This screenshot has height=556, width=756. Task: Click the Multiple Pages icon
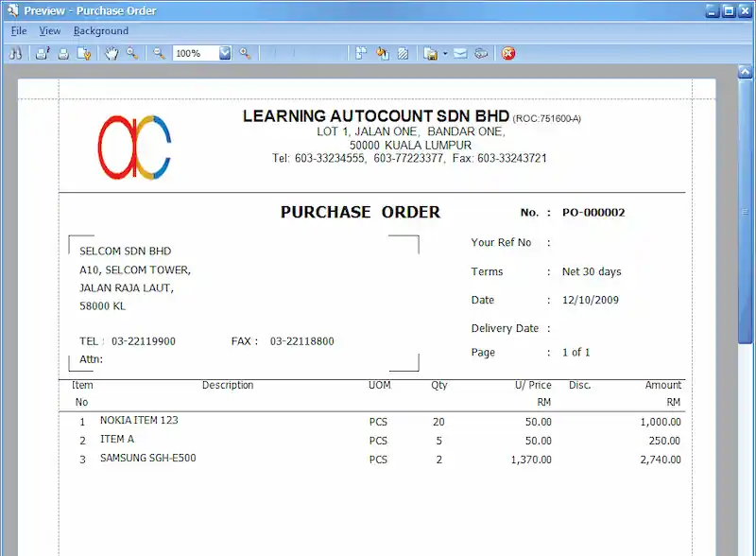pyautogui.click(x=361, y=53)
